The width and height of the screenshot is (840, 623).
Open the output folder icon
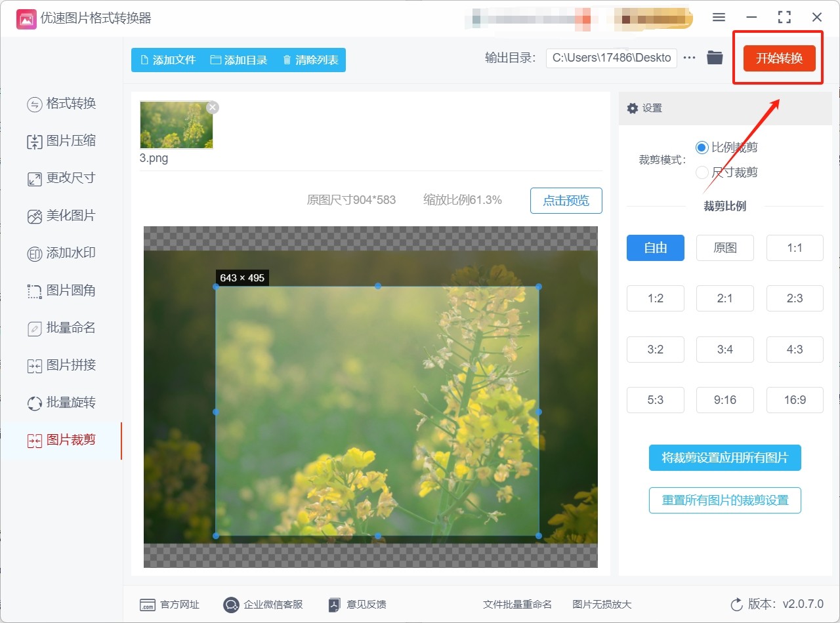pyautogui.click(x=715, y=58)
